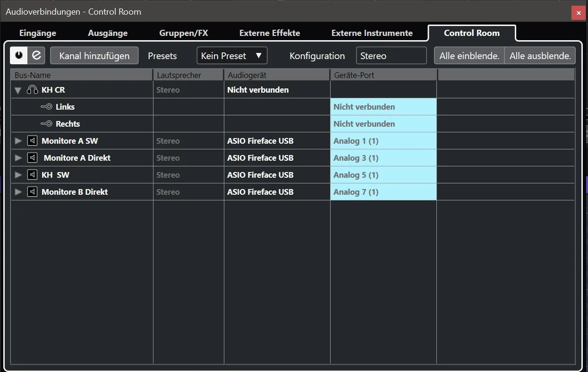Click the Kanal hinzufügen button

click(94, 56)
